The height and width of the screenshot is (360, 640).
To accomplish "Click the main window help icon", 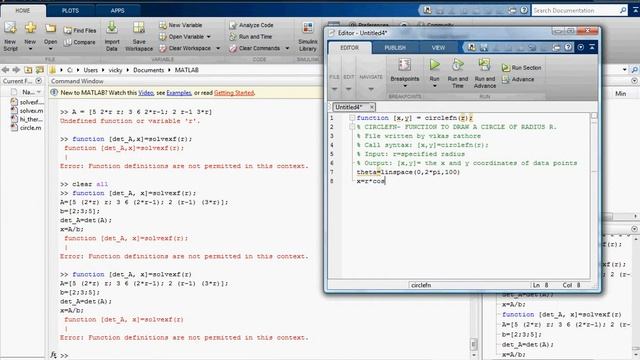I will (x=524, y=11).
